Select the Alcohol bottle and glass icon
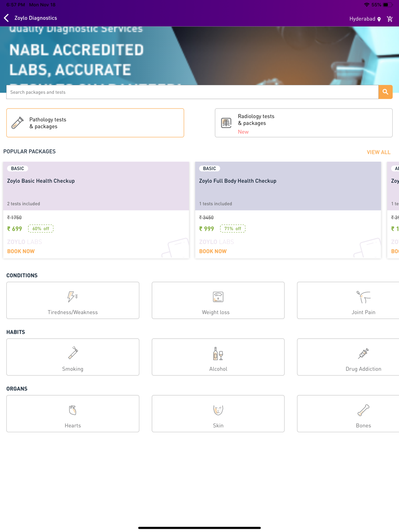 [x=218, y=353]
